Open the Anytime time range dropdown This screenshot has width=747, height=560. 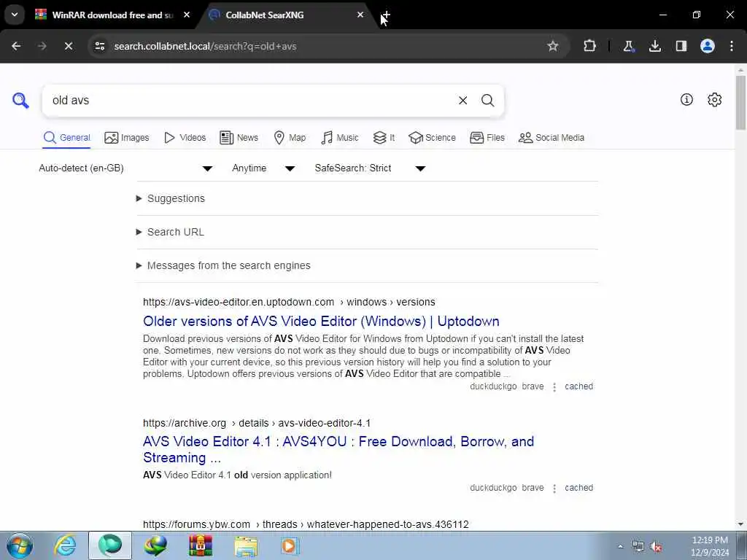point(263,168)
